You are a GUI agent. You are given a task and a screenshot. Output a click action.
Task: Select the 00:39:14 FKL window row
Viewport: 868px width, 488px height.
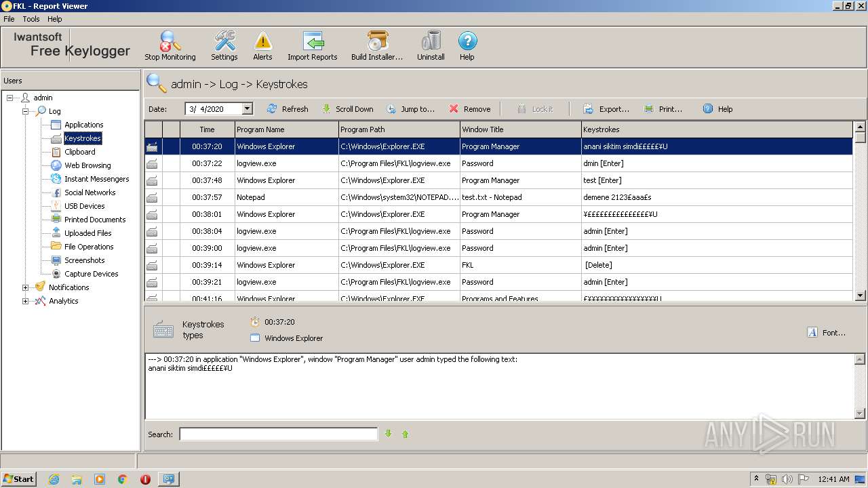coord(498,265)
